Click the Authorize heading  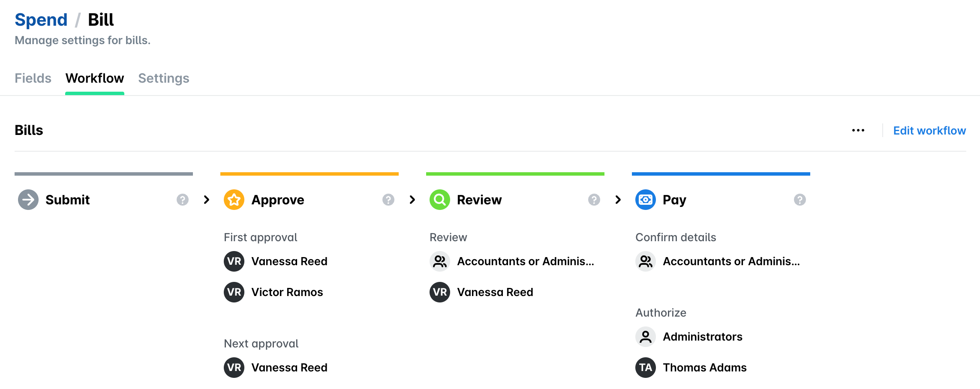[661, 313]
